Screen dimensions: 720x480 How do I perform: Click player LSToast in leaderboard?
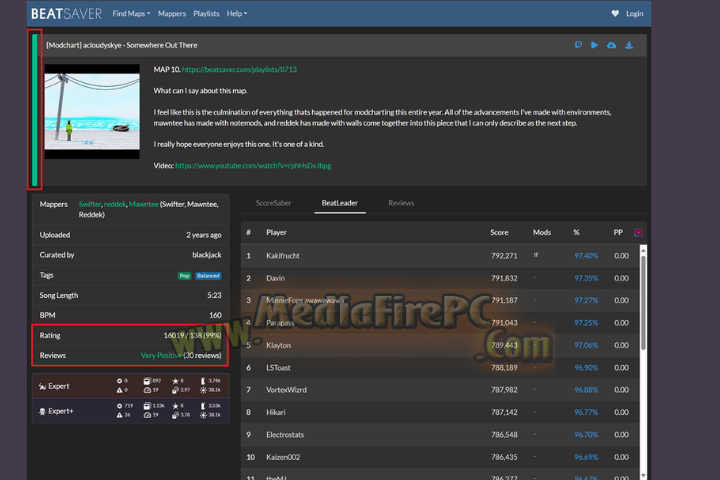tap(278, 368)
